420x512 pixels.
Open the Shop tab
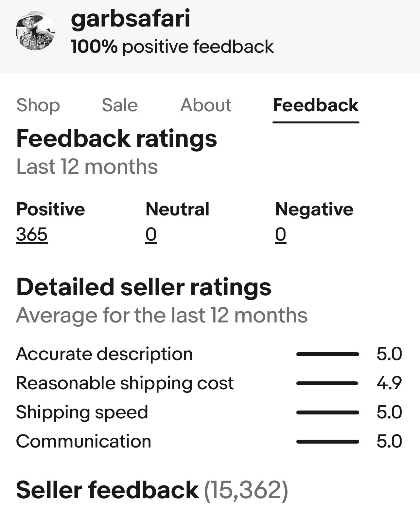coord(38,105)
